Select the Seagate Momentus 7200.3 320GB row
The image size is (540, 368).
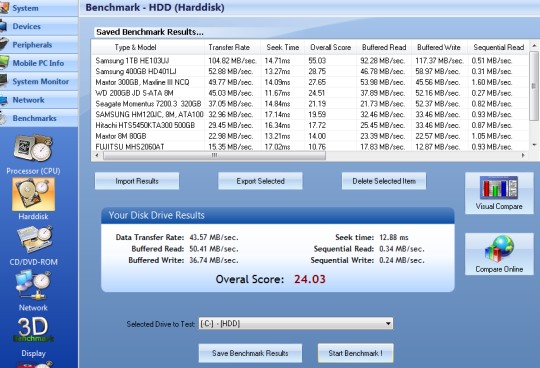click(x=310, y=104)
